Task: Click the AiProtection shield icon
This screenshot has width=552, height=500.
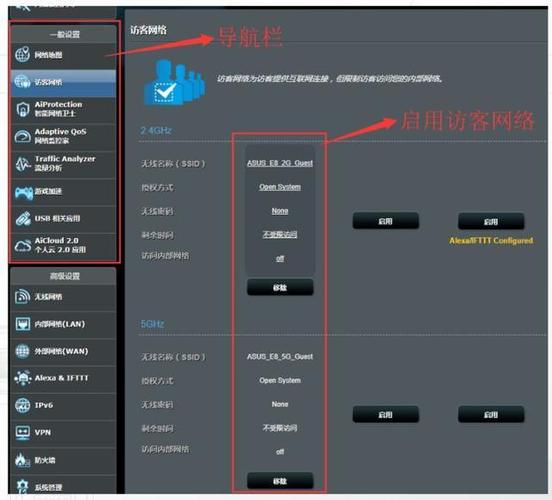Action: [x=23, y=109]
